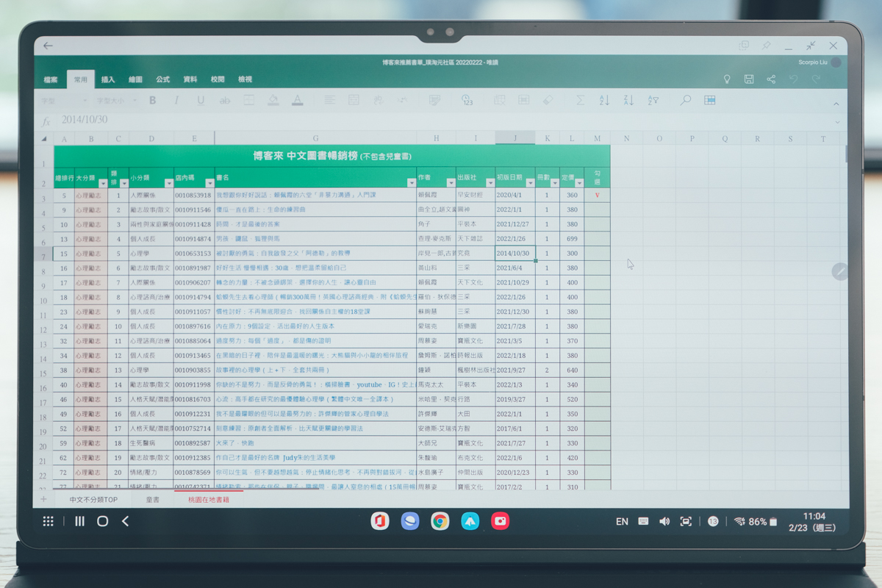Click the eraser clear icon
Viewport: 882px width, 588px height.
click(548, 100)
